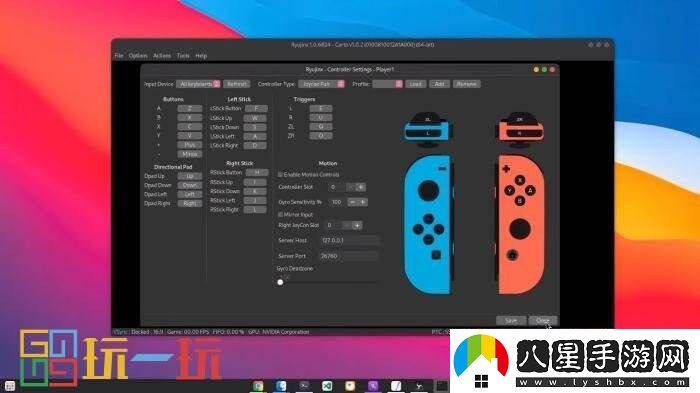Open the Tools menu
The width and height of the screenshot is (700, 393).
(183, 56)
